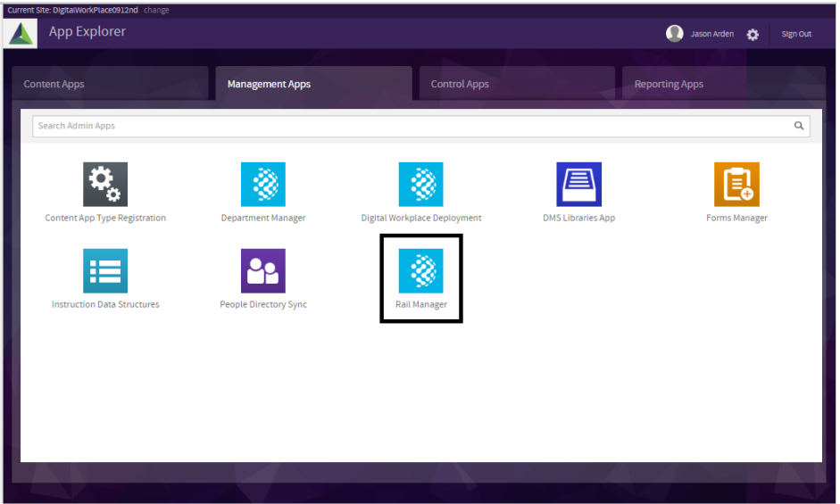Open the Instruction Data Structures icon
The width and height of the screenshot is (840, 504).
[x=105, y=270]
